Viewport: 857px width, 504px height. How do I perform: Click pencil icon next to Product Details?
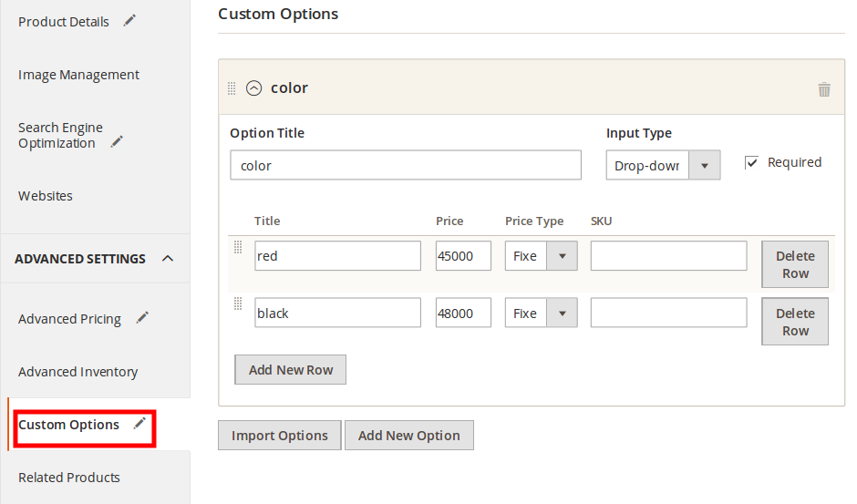(x=129, y=21)
